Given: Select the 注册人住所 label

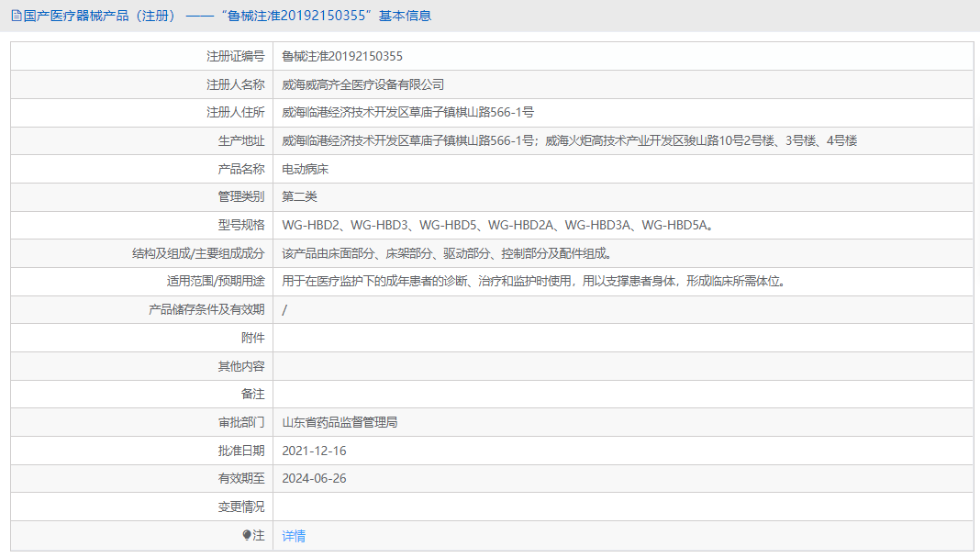Looking at the screenshot, I should click(x=236, y=113).
